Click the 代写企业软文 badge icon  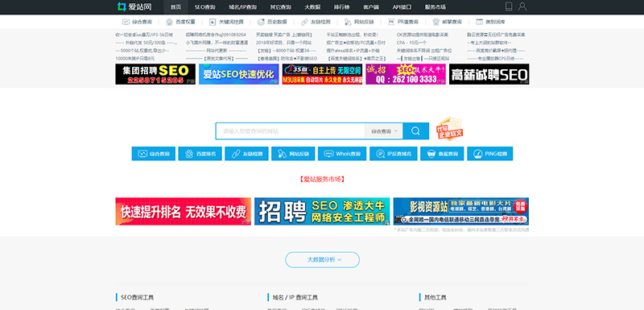pyautogui.click(x=450, y=129)
